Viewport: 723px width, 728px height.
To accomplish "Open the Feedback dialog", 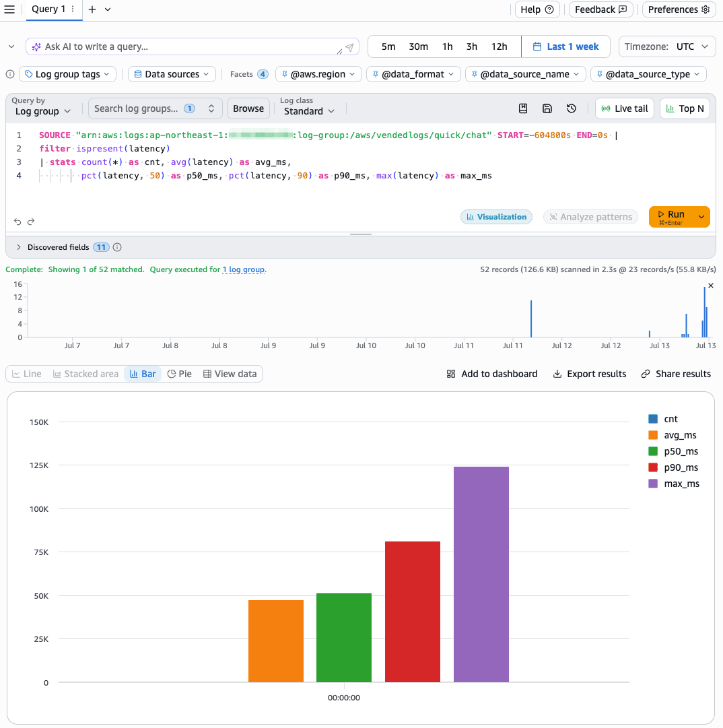I will [x=600, y=9].
